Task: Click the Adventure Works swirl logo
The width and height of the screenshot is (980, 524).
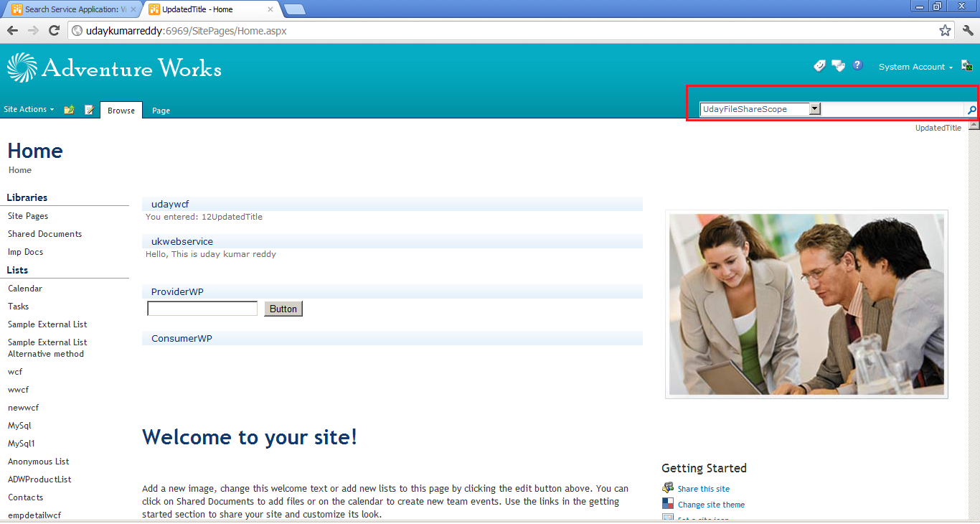Action: [22, 67]
